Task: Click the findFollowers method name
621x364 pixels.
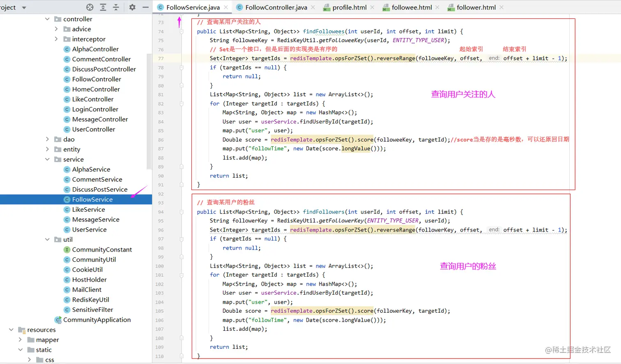Action: [324, 212]
